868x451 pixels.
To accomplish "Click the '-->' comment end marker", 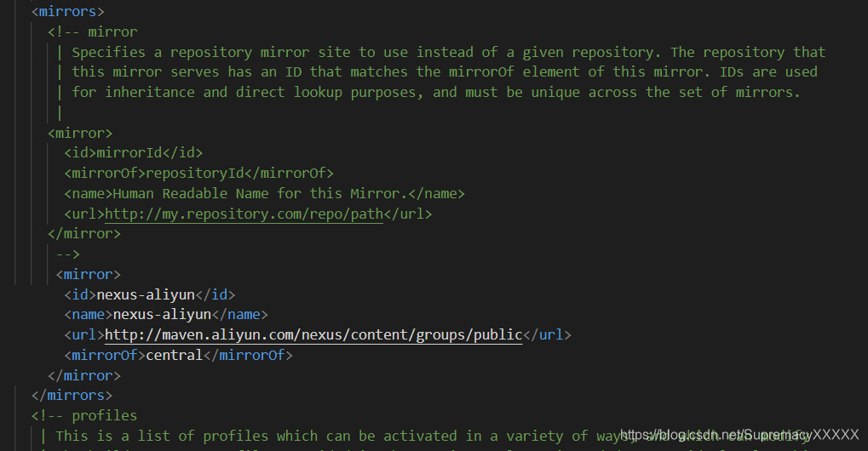I will (68, 254).
